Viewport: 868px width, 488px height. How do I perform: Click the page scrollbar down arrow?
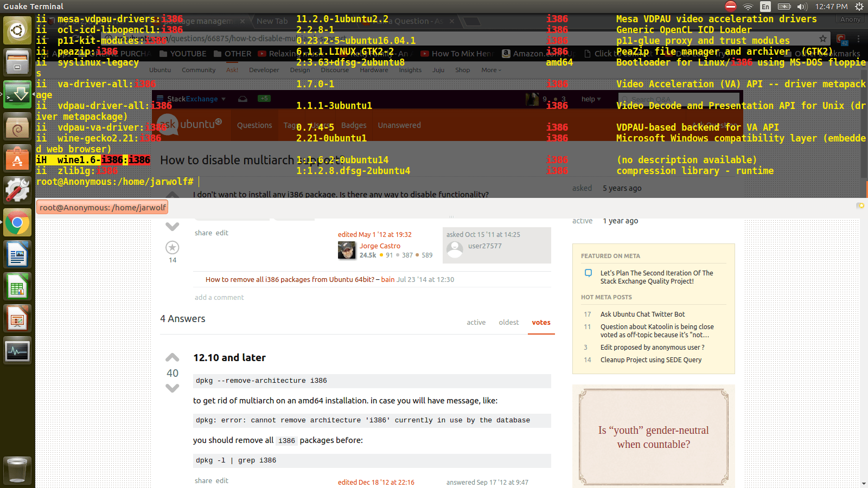tap(864, 483)
